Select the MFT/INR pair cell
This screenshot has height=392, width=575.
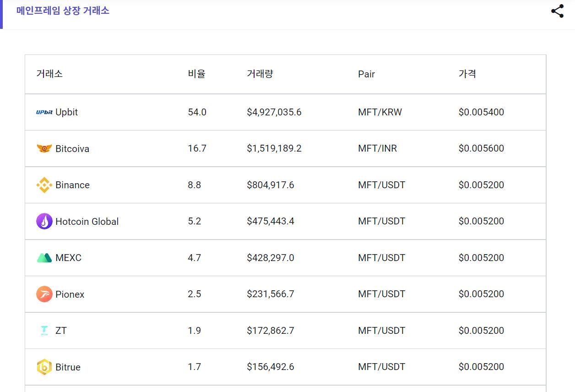coord(378,148)
